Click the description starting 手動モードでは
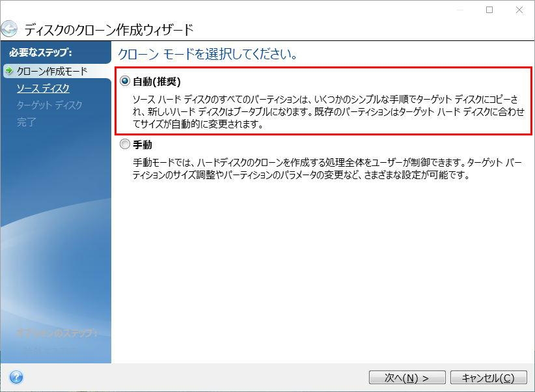The height and width of the screenshot is (392, 535). [327, 169]
